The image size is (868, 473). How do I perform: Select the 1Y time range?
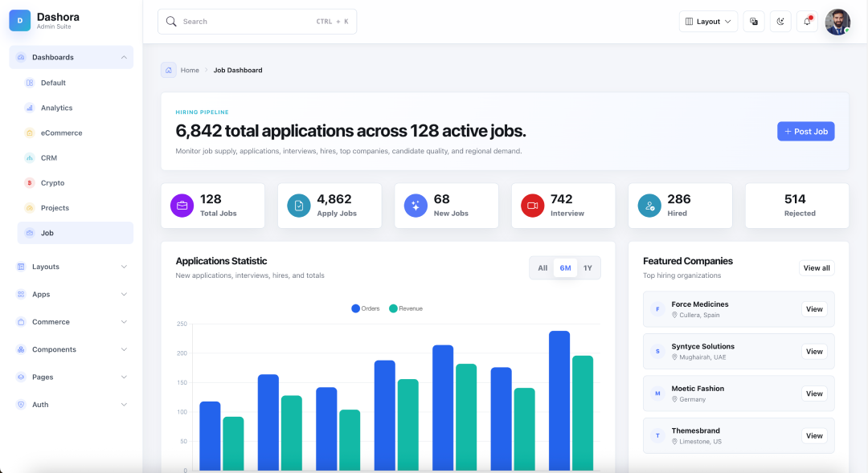click(x=588, y=268)
